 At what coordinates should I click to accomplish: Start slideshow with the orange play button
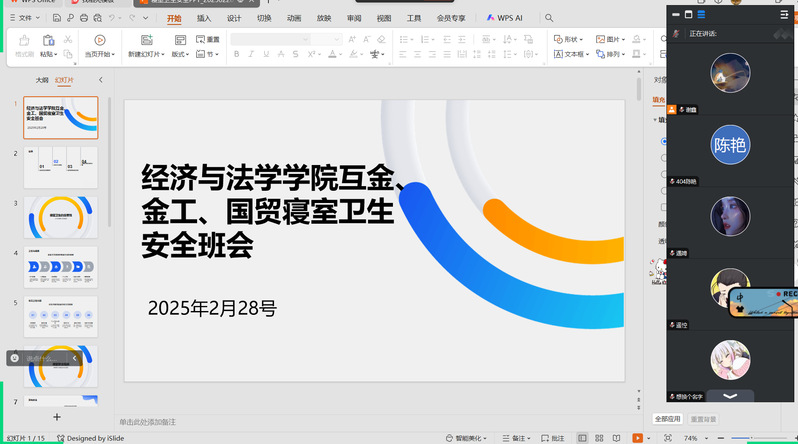pos(637,438)
